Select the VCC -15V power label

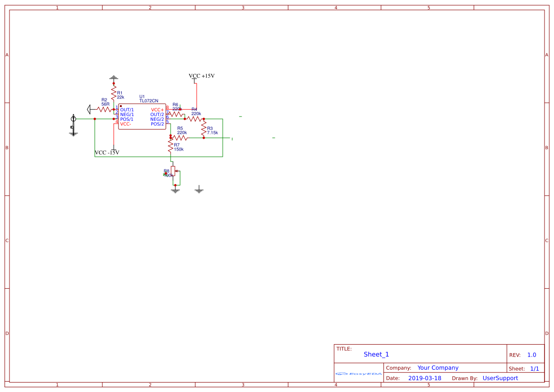coord(107,152)
